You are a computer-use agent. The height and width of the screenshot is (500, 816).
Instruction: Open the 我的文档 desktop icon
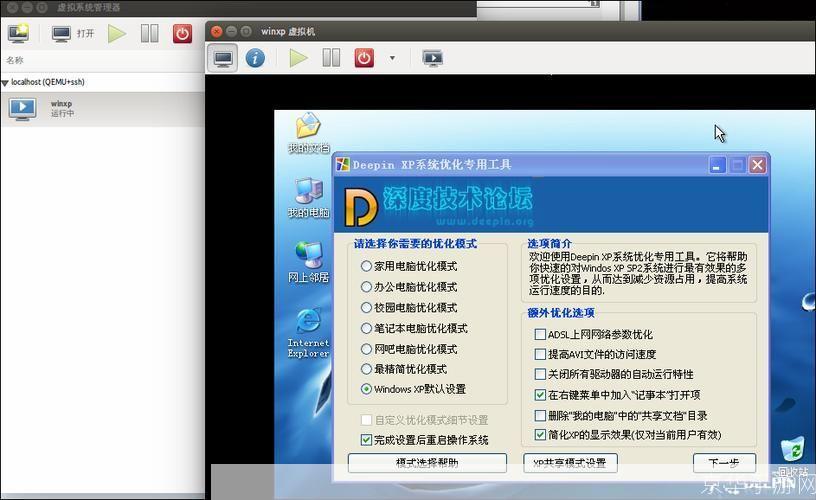click(x=309, y=133)
